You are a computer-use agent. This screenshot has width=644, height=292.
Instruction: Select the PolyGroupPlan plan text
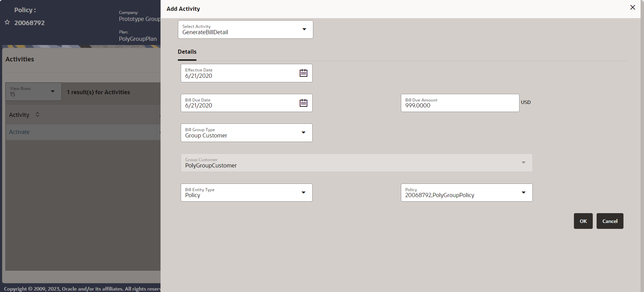point(138,39)
